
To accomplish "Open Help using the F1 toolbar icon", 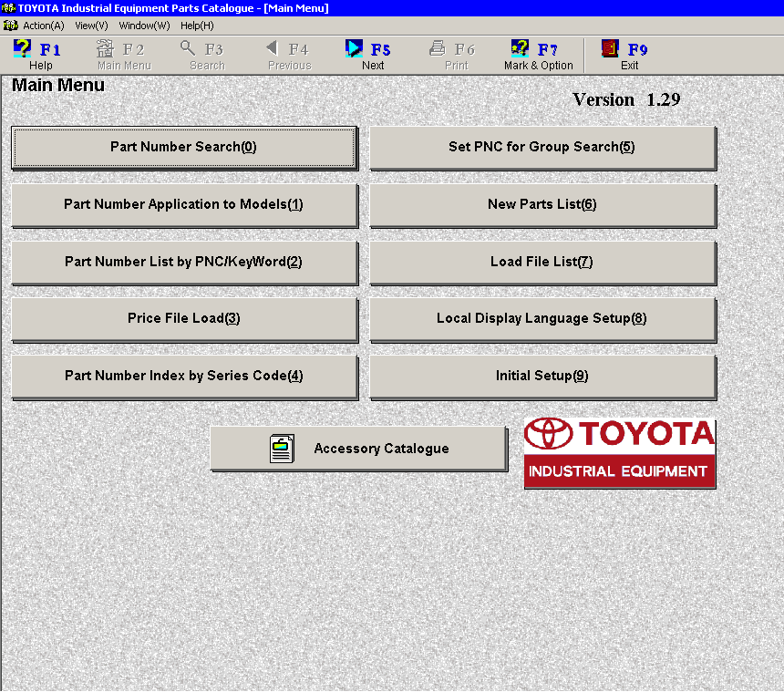I will pyautogui.click(x=38, y=55).
